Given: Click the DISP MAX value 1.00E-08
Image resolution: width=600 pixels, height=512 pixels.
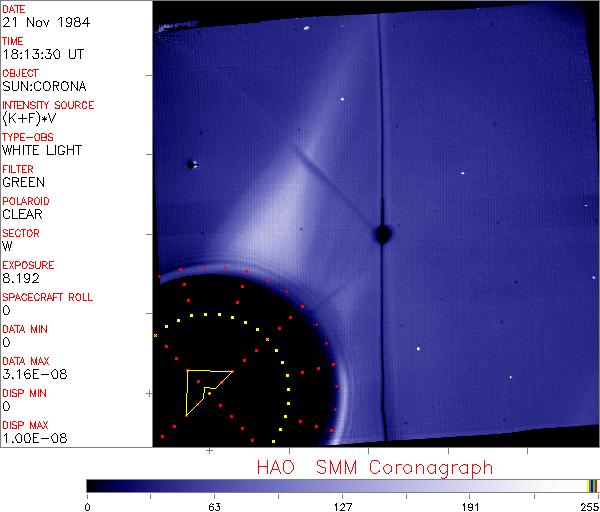Looking at the screenshot, I should click(34, 438).
